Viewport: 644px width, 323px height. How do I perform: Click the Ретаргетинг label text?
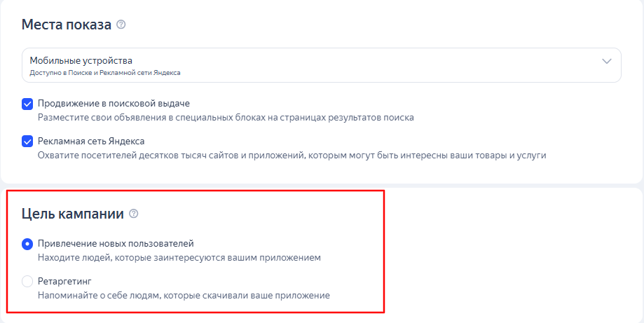64,281
